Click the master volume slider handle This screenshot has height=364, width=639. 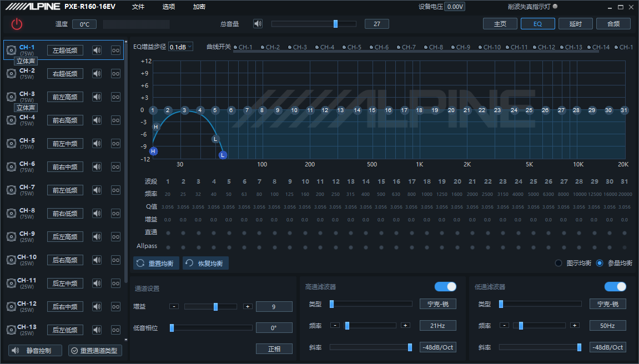point(335,24)
